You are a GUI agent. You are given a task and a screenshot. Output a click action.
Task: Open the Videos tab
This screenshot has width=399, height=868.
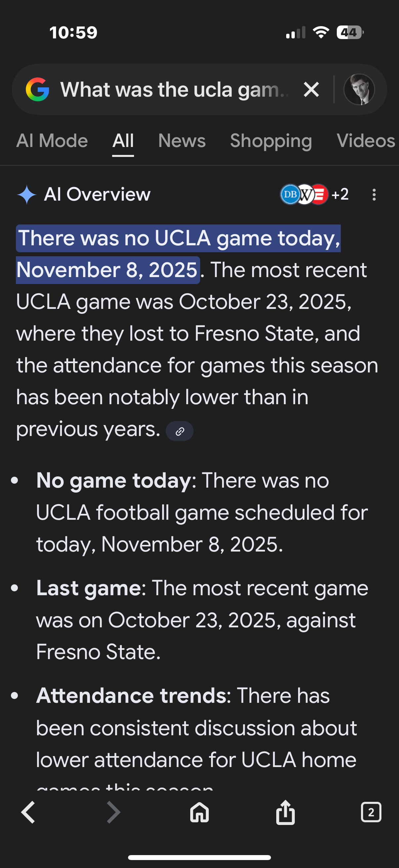365,141
